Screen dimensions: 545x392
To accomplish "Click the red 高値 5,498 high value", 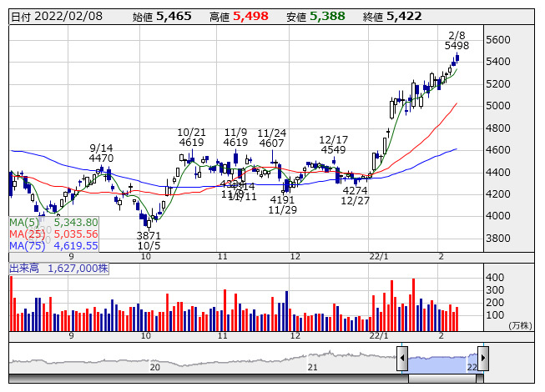I will tap(239, 17).
